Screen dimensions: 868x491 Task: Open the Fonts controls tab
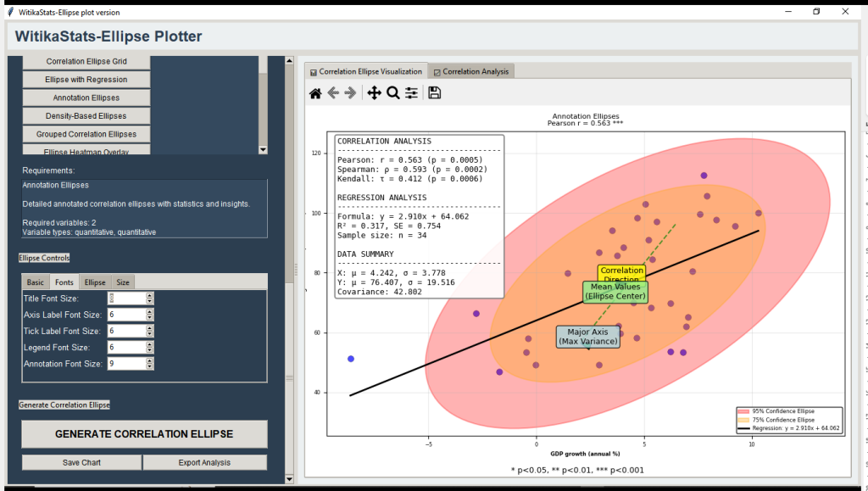pos(64,282)
